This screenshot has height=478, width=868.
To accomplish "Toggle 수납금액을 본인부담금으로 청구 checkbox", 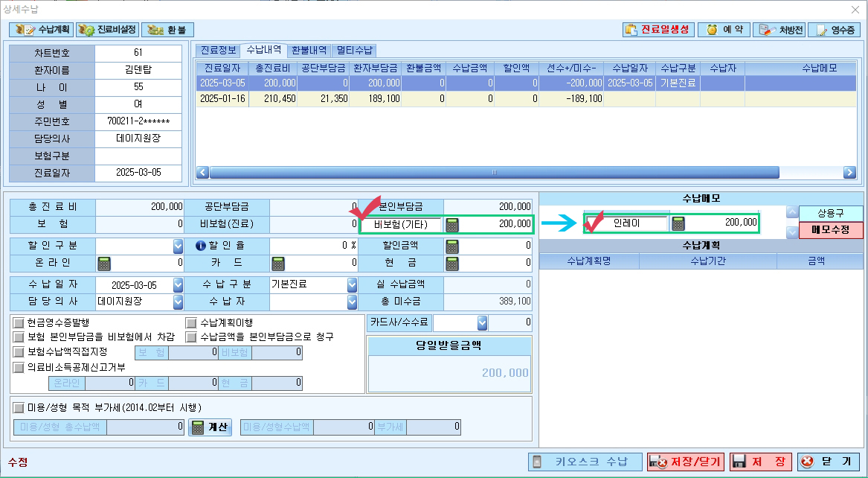I will click(192, 337).
